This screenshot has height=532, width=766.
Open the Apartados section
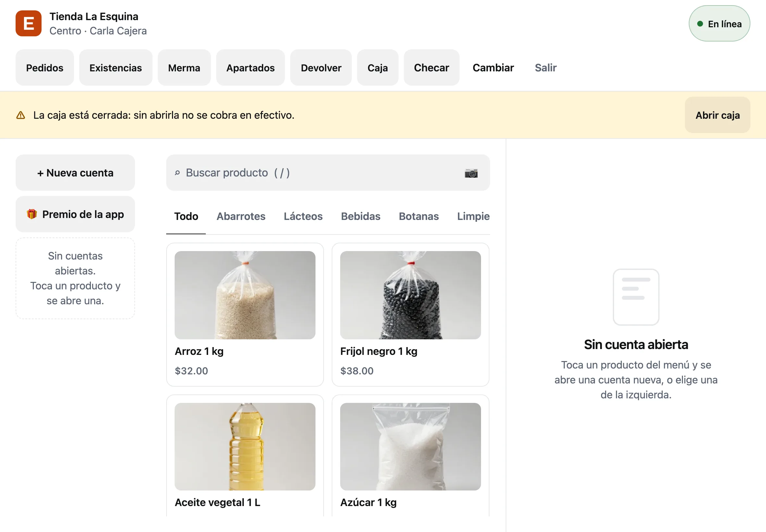(x=251, y=68)
